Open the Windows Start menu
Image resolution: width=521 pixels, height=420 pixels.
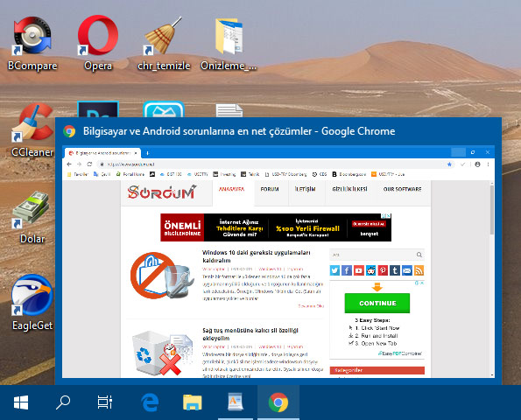(x=21, y=402)
